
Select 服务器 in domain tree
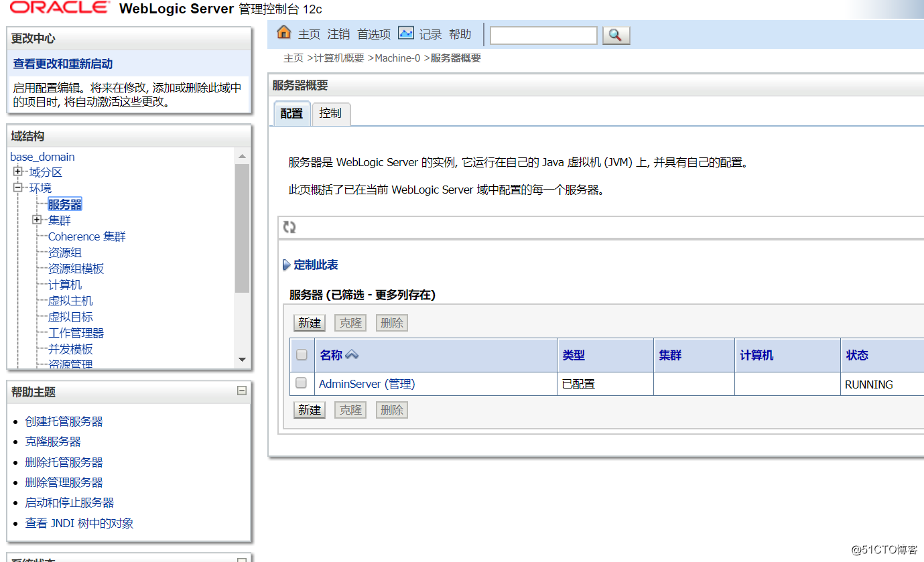(65, 204)
